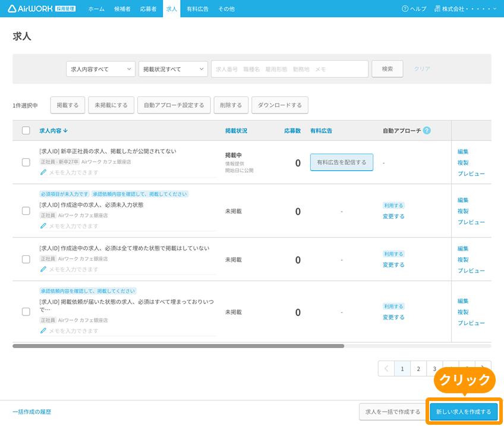Toggle the select-all checkbox in header
504x426 pixels.
click(x=26, y=130)
